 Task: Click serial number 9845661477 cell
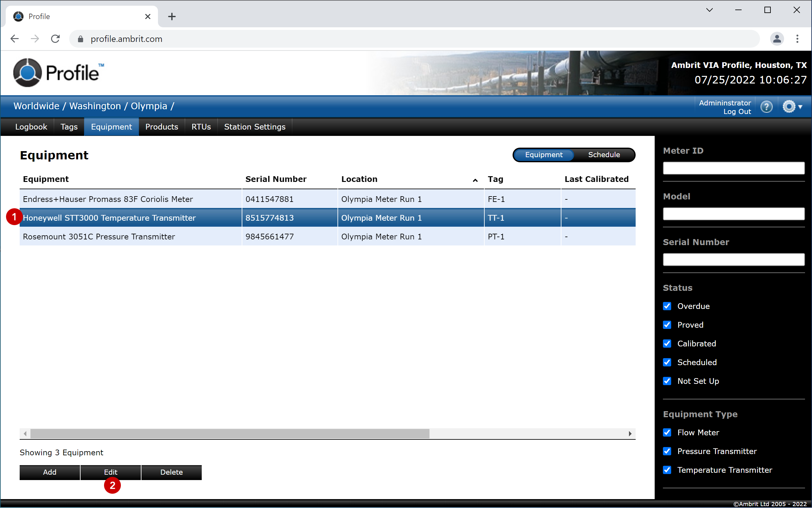[290, 237]
